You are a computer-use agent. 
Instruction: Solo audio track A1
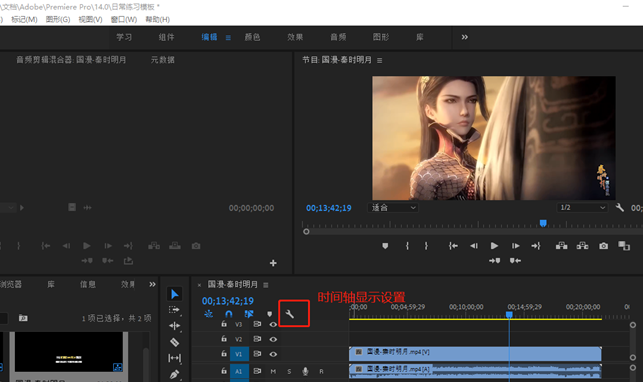(289, 371)
